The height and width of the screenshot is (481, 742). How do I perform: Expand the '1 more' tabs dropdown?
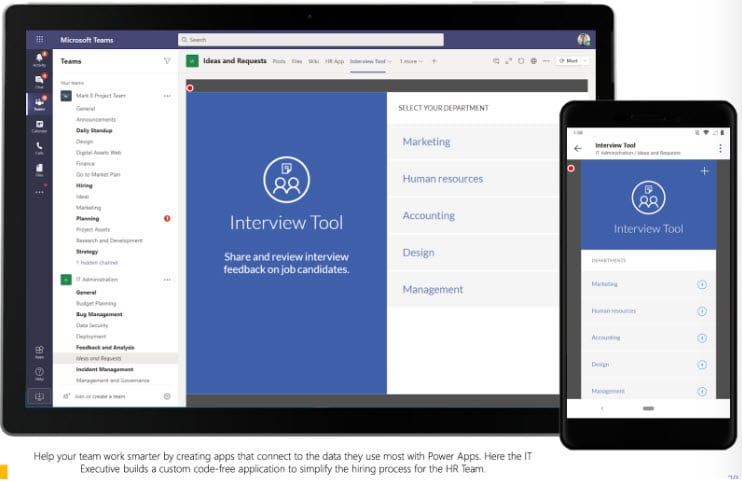(411, 61)
